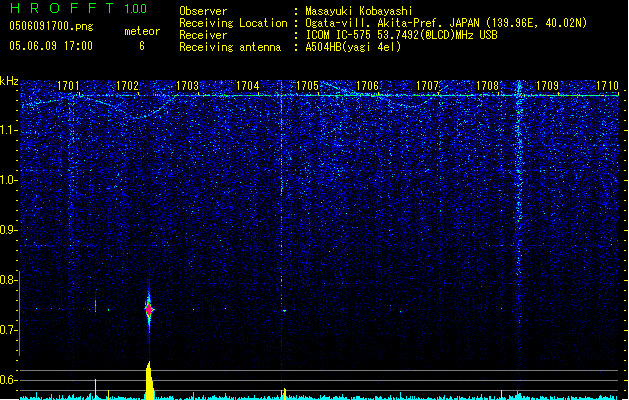This screenshot has height=400, width=629.
Task: Click the Receiving Location field label
Action: click(233, 23)
